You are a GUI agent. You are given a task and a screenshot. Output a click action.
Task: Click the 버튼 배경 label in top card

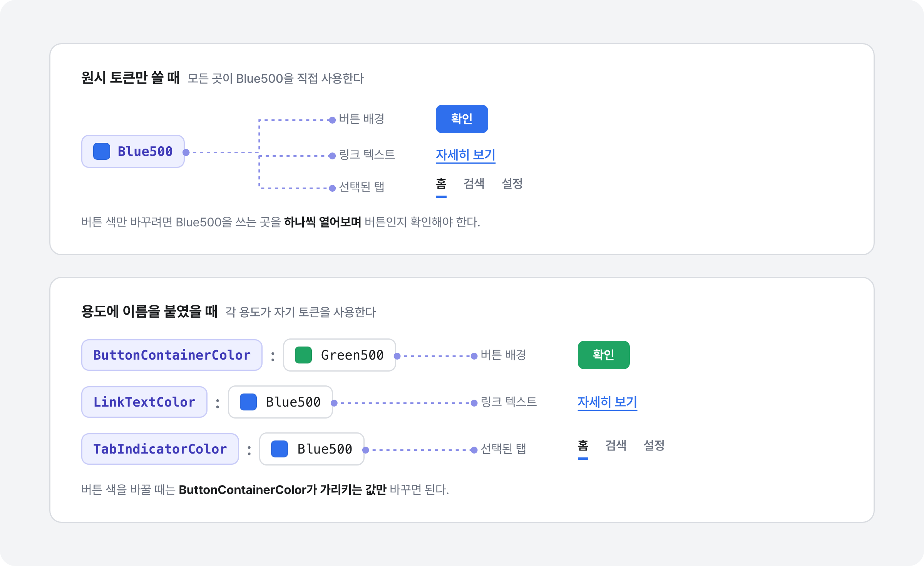pos(362,119)
